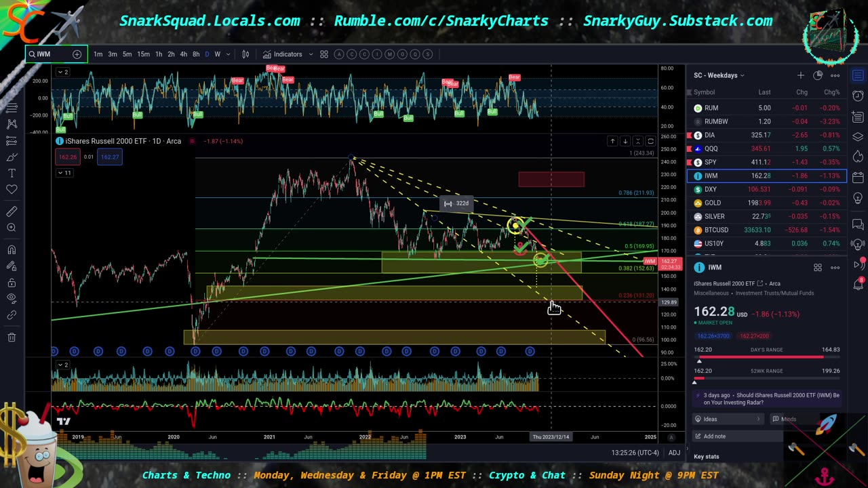Click the plus icon next to the IWM search
Viewport: 868px width, 488px height.
(77, 54)
